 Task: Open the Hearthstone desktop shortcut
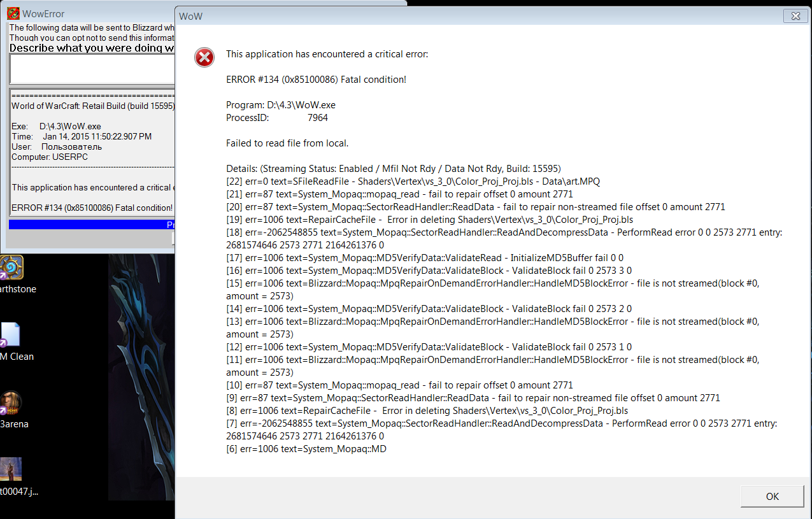point(11,267)
